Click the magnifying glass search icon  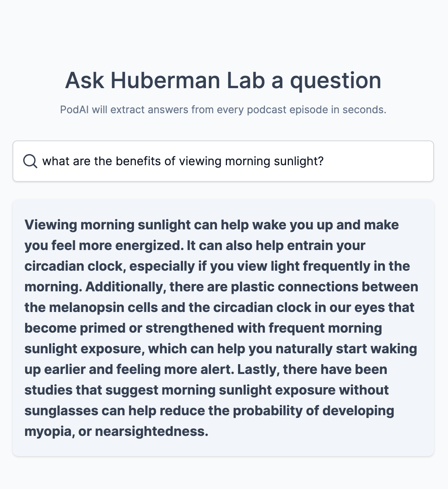(x=30, y=161)
